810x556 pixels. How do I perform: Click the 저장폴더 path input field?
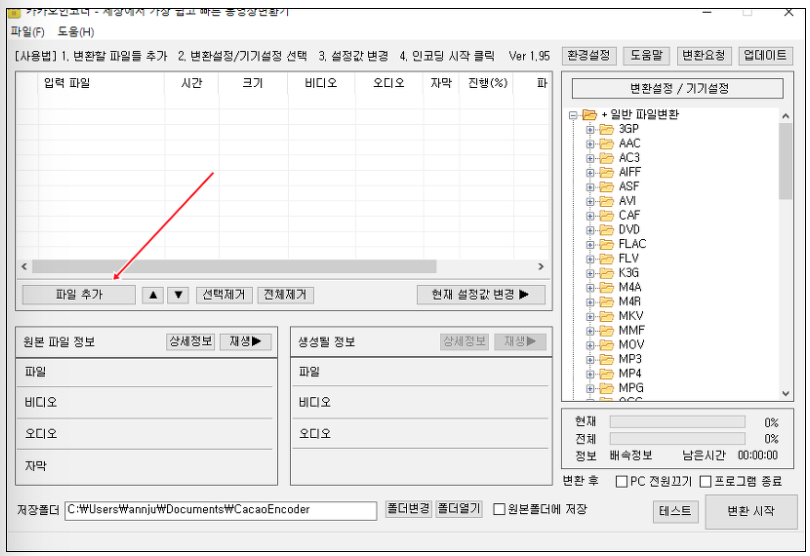[221, 510]
